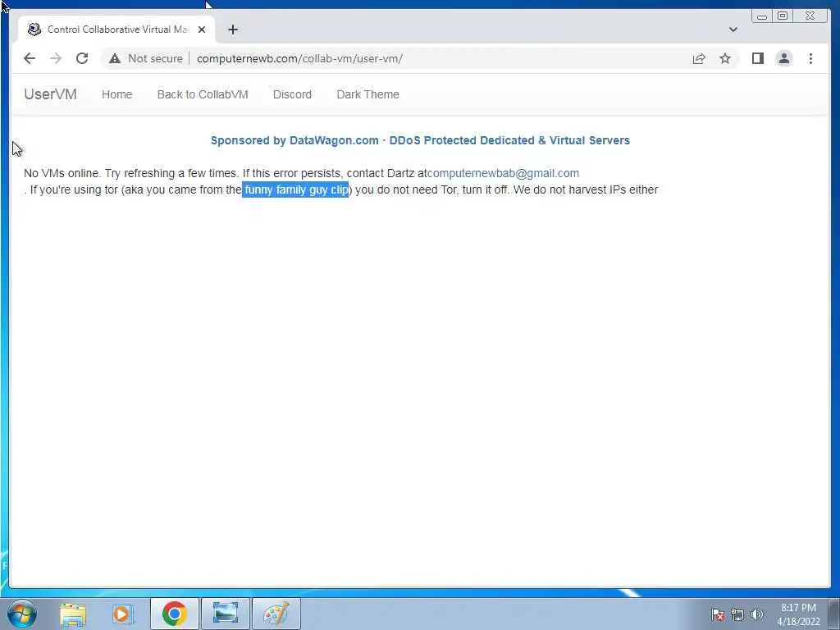The image size is (840, 630).
Task: Restore down the Chrome window
Action: [x=782, y=16]
